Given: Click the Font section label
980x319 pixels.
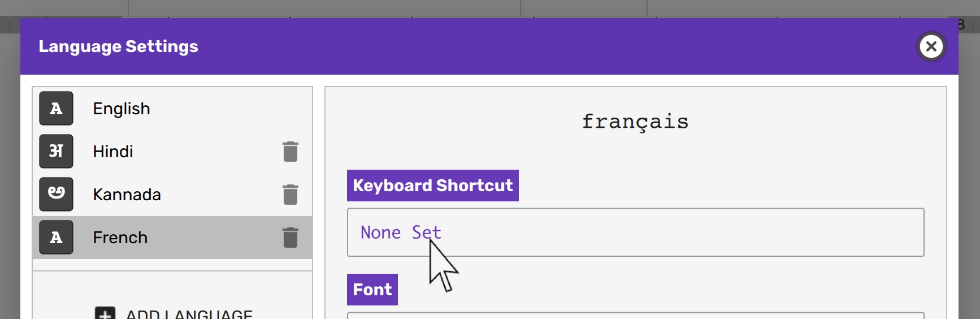Looking at the screenshot, I should pyautogui.click(x=372, y=290).
